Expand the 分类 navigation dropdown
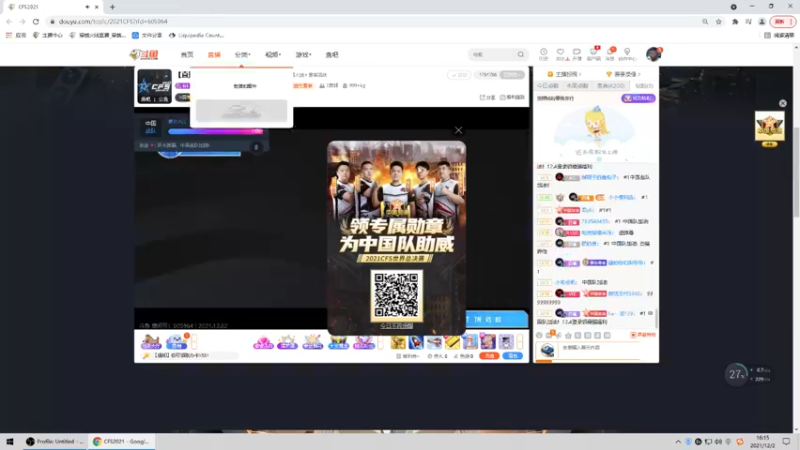 click(242, 55)
